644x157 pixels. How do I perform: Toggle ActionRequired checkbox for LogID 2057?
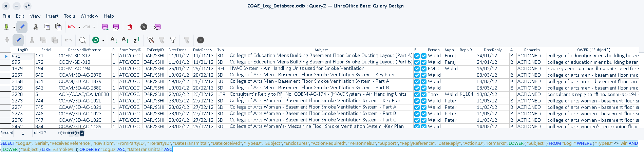coord(424,75)
